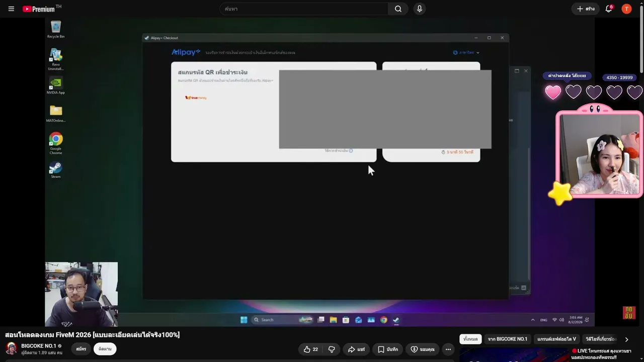Open Chrome from the taskbar

point(384,320)
